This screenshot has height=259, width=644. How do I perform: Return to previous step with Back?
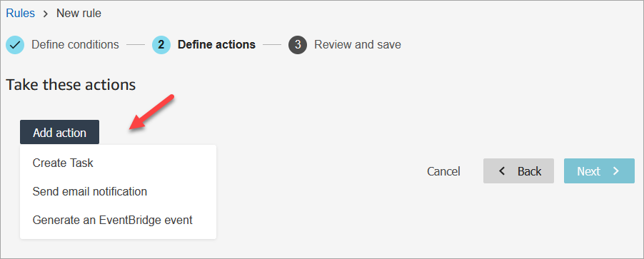pos(518,171)
